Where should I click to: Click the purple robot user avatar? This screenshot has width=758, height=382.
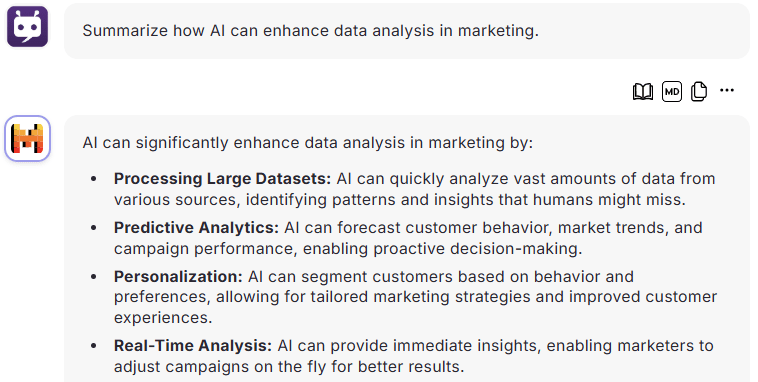(28, 27)
